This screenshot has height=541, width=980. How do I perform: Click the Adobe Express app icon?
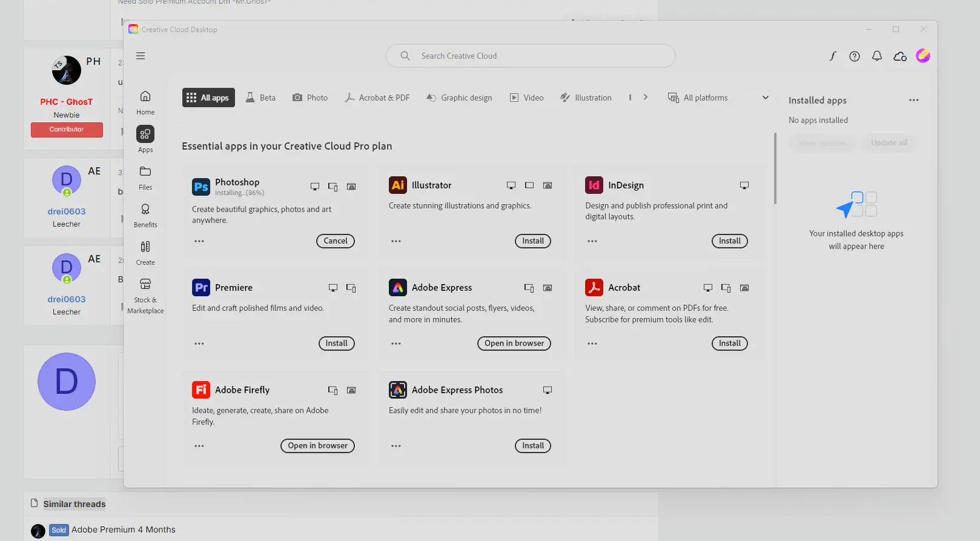(398, 287)
